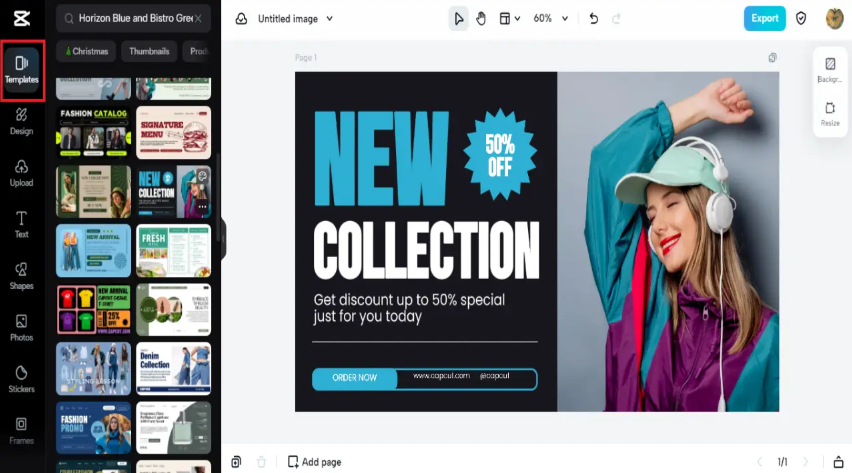This screenshot has width=852, height=473.
Task: Open the three-dot menu on New Collection template
Action: pos(203,207)
